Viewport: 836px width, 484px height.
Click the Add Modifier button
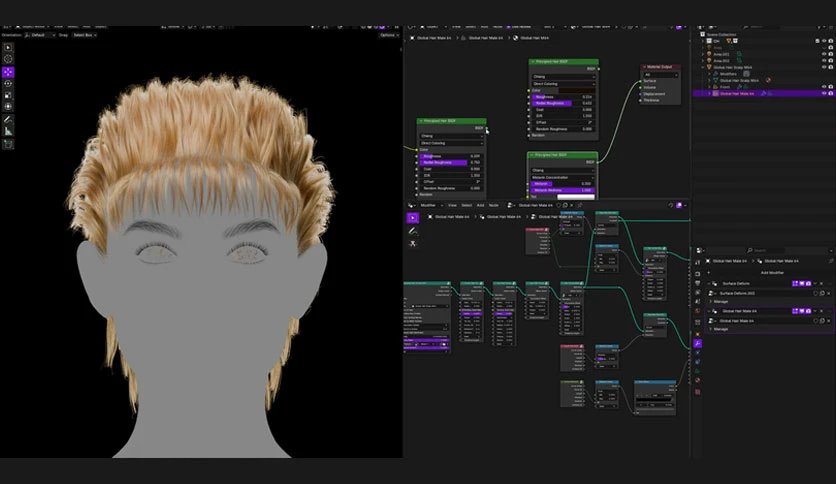(771, 272)
